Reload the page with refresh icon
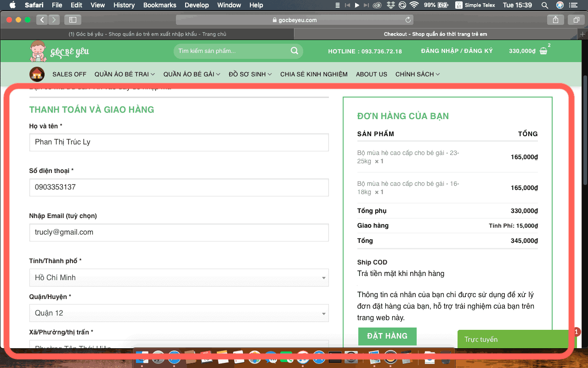The image size is (588, 368). pos(408,20)
